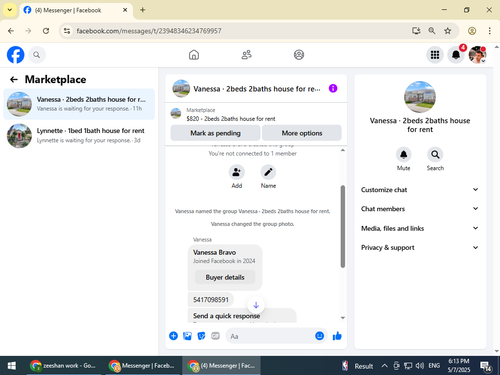Reload the page in Chrome
The width and height of the screenshot is (500, 375).
[46, 31]
